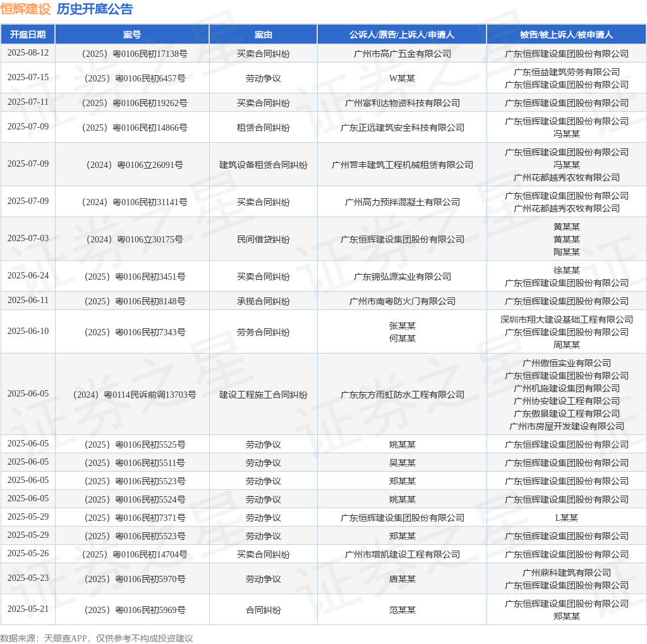Click plaintiff 广州营丰建筑工程机械租赁有限公司
The height and width of the screenshot is (644, 647).
pyautogui.click(x=402, y=165)
